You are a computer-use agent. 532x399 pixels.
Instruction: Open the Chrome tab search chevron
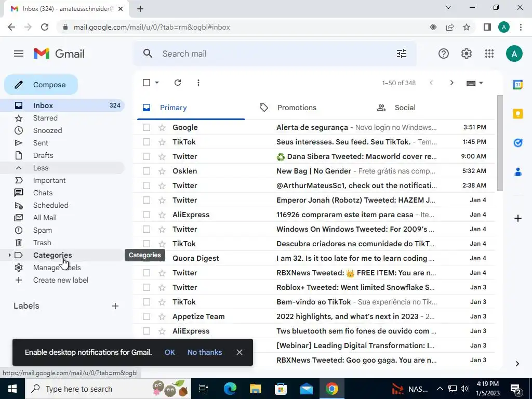[448, 7]
